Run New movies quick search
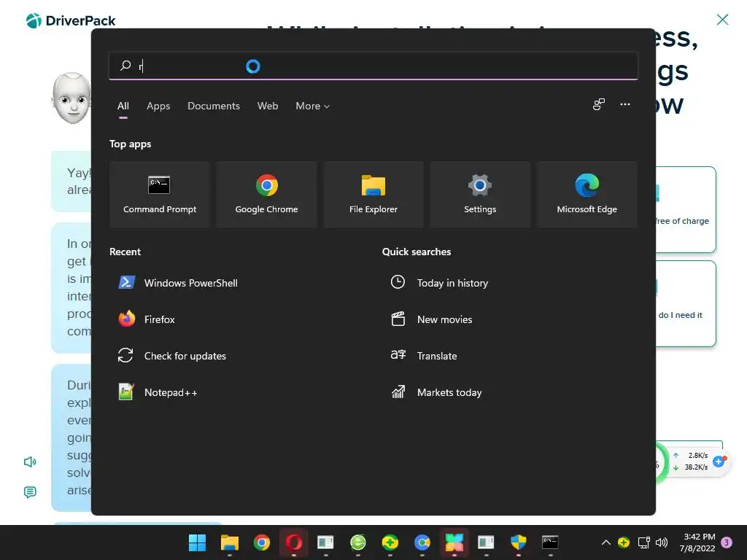The image size is (747, 560). [x=432, y=319]
